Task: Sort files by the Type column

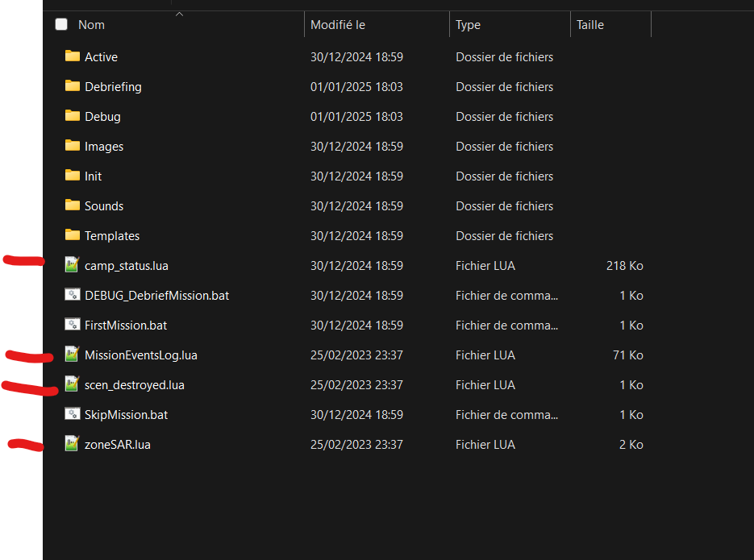Action: 510,24
